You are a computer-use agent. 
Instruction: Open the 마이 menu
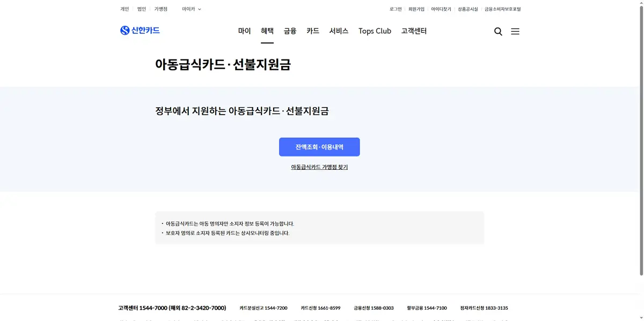(245, 31)
